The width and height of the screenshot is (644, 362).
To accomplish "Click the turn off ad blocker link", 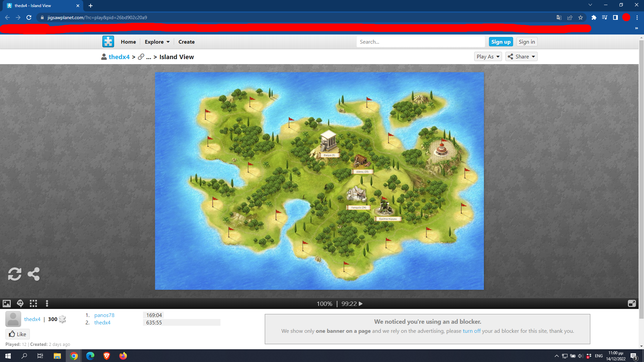I will [x=472, y=331].
